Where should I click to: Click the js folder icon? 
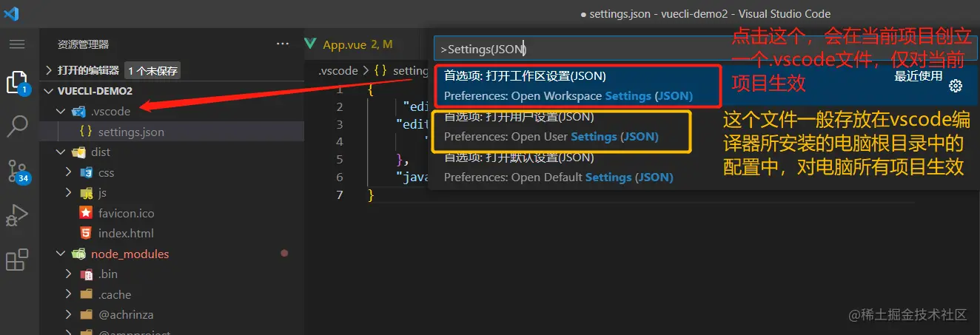tap(86, 192)
